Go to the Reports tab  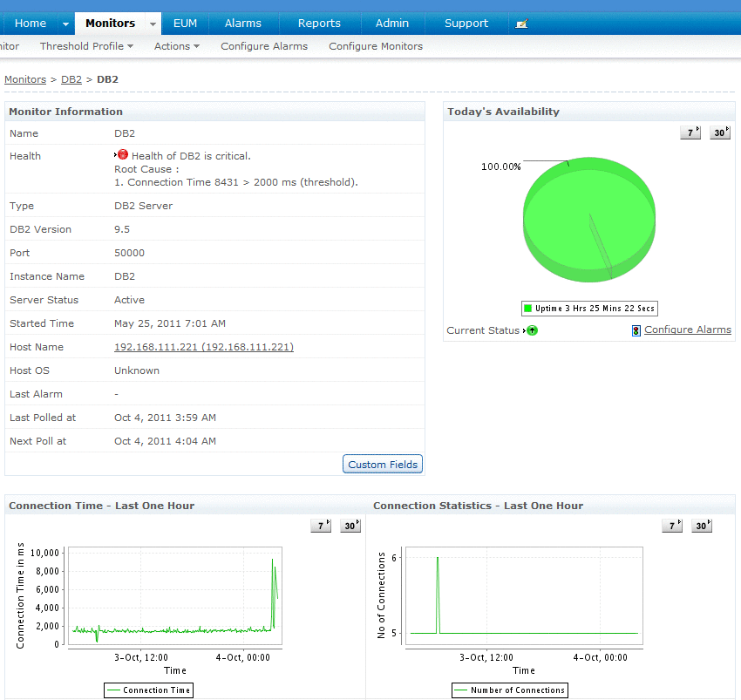(x=319, y=24)
